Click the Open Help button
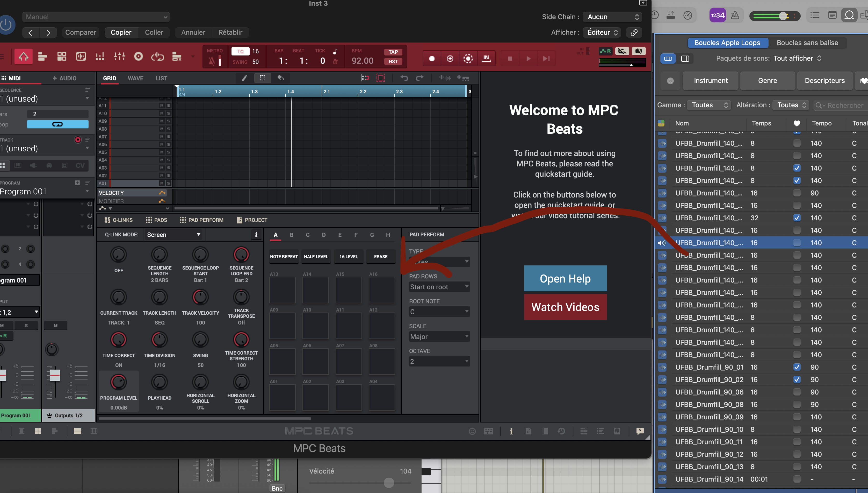This screenshot has width=868, height=493. [565, 278]
